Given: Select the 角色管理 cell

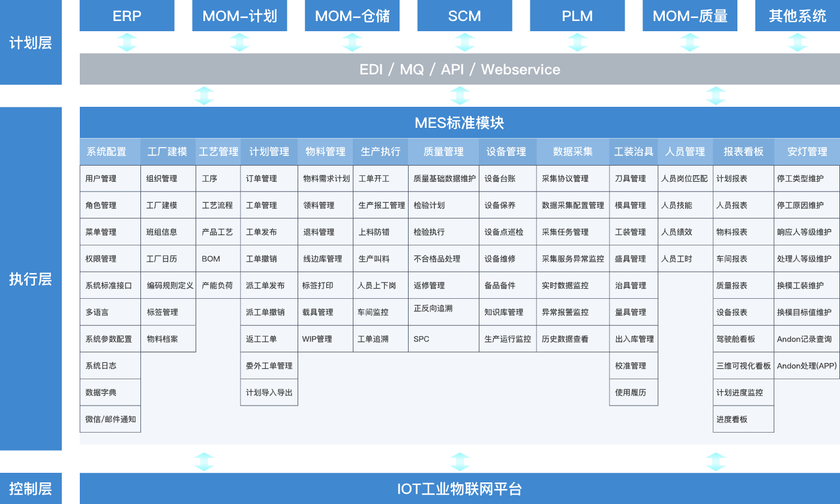Looking at the screenshot, I should click(x=110, y=205).
